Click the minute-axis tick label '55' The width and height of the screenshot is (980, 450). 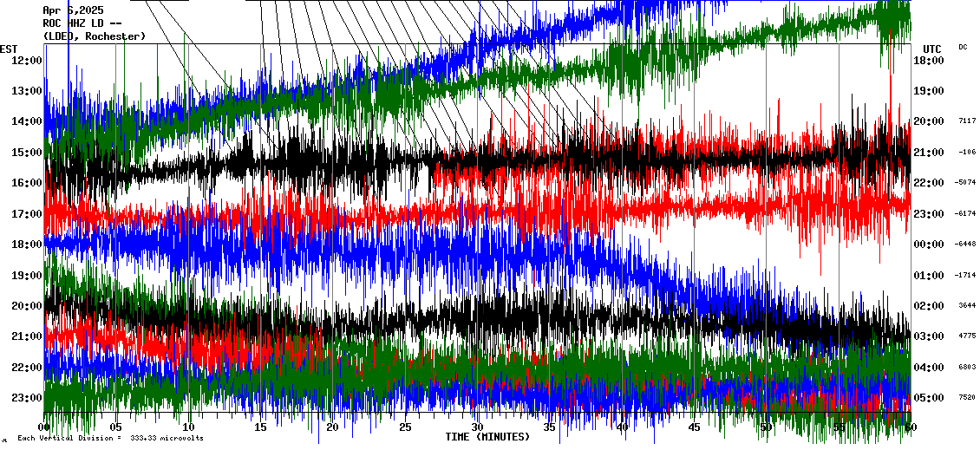839,427
